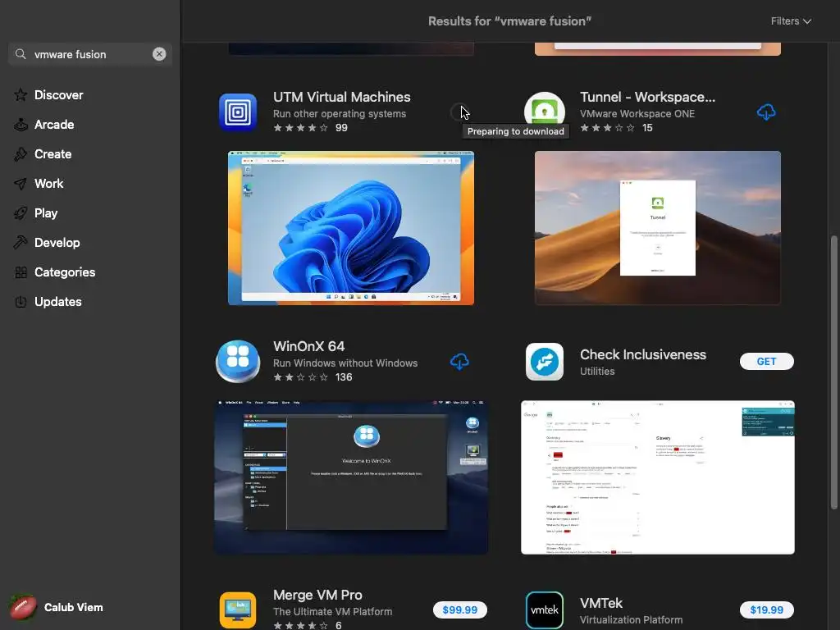The image size is (840, 630).
Task: Click the UTM star rating 99
Action: (310, 127)
